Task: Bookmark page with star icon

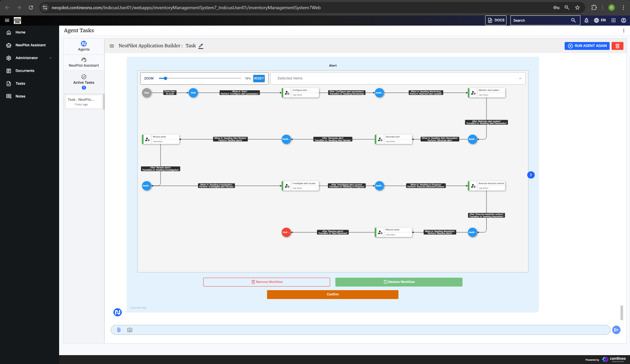Action: (x=577, y=8)
